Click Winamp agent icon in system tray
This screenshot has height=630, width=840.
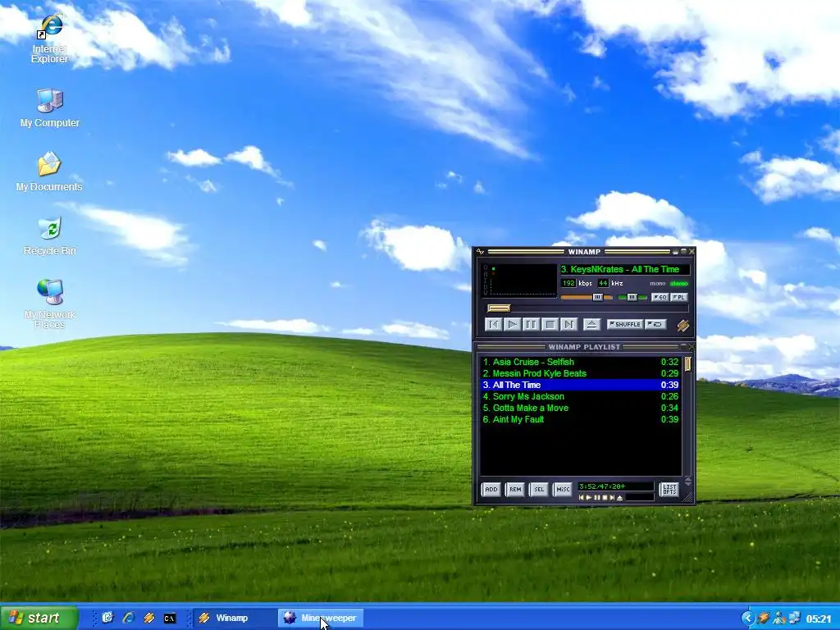pyautogui.click(x=764, y=619)
